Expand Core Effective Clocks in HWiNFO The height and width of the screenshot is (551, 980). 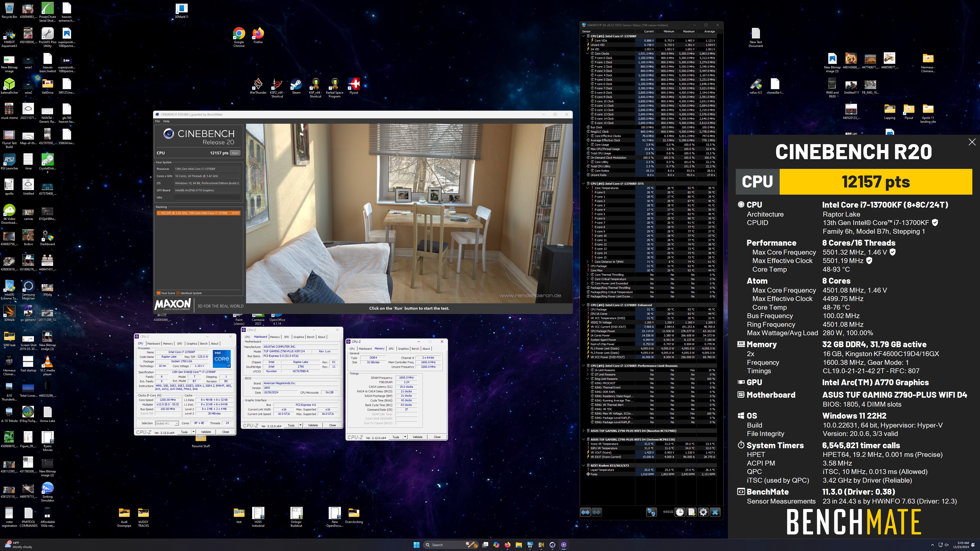(x=588, y=136)
